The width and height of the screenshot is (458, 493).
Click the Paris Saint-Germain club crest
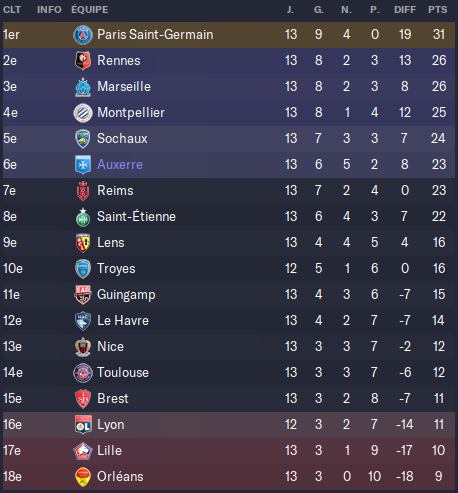point(83,35)
